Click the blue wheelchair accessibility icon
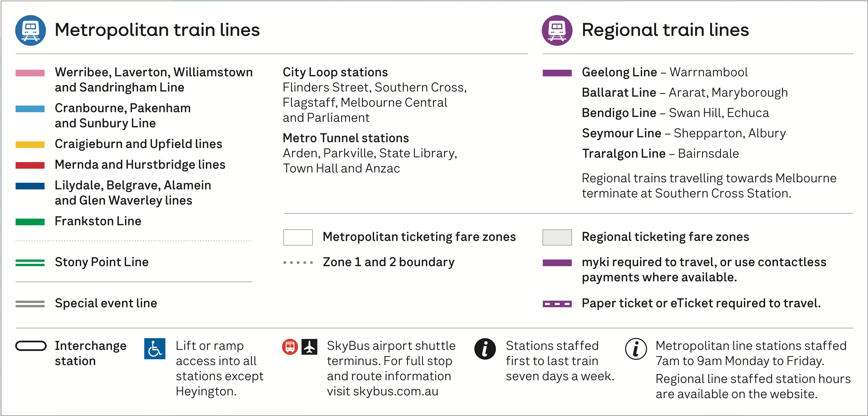The image size is (868, 416). click(155, 349)
